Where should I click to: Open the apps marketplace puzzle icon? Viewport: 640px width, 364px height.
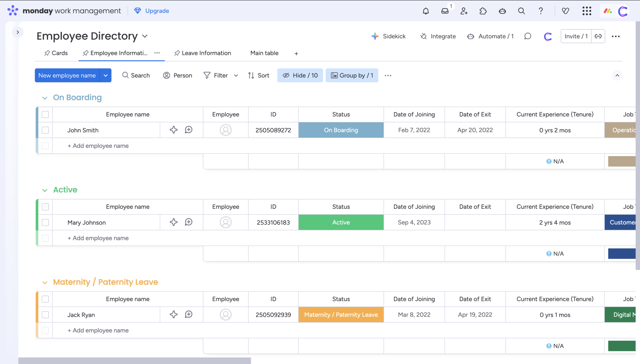tap(483, 11)
